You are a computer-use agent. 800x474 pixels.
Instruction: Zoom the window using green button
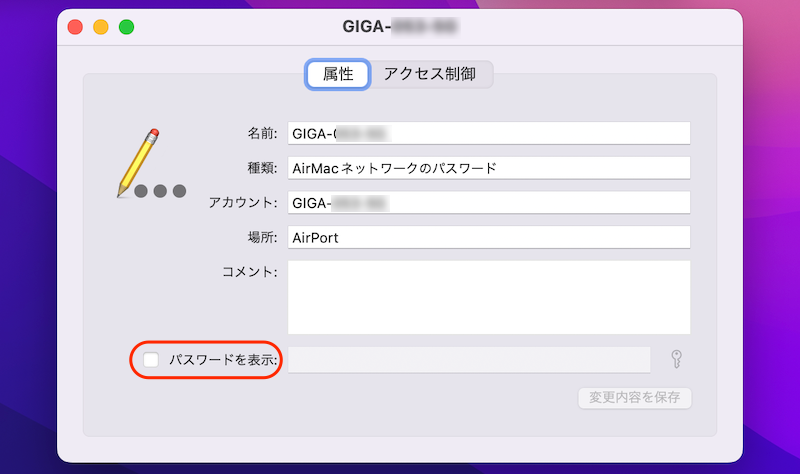[127, 27]
